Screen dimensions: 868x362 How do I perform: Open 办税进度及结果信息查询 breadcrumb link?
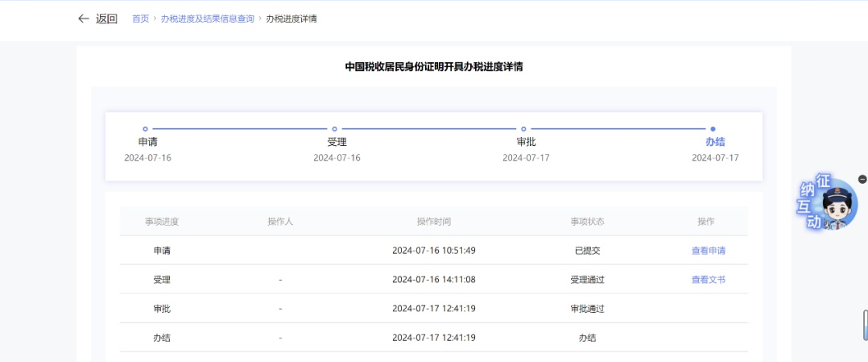(x=207, y=19)
